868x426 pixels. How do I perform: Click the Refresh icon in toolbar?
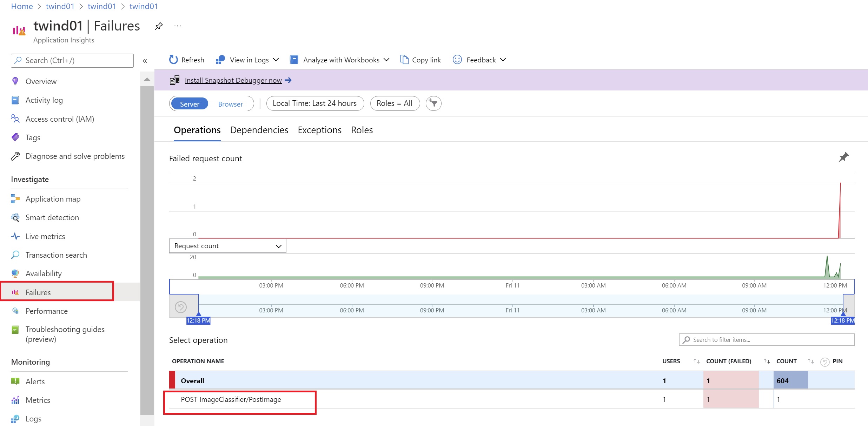tap(173, 60)
